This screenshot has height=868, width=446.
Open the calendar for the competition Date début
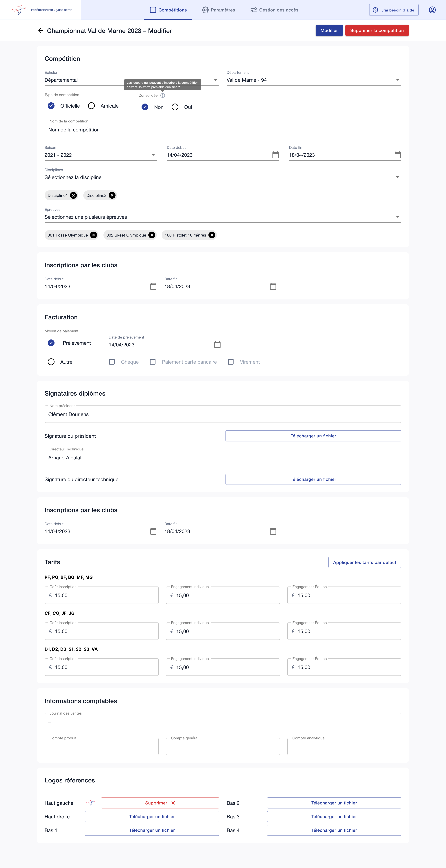tap(275, 155)
